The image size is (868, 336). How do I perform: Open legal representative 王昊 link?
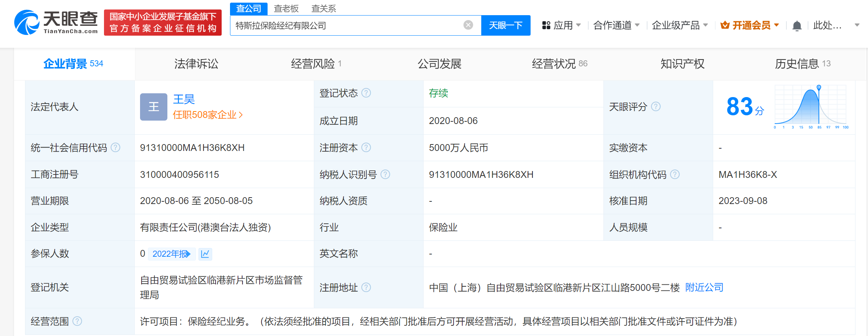184,99
